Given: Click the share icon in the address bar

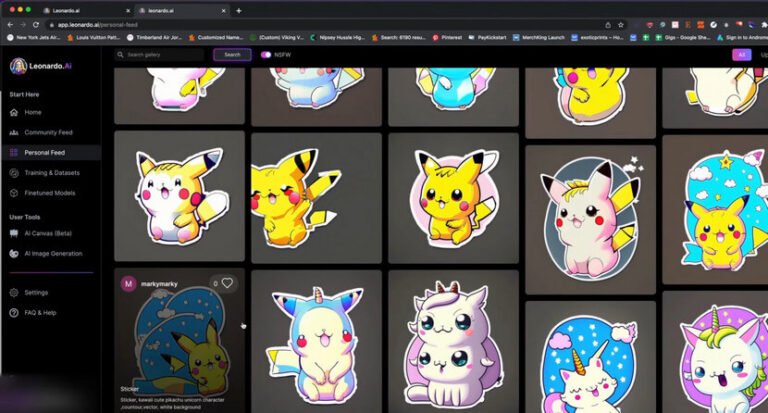Looking at the screenshot, I should pos(608,24).
